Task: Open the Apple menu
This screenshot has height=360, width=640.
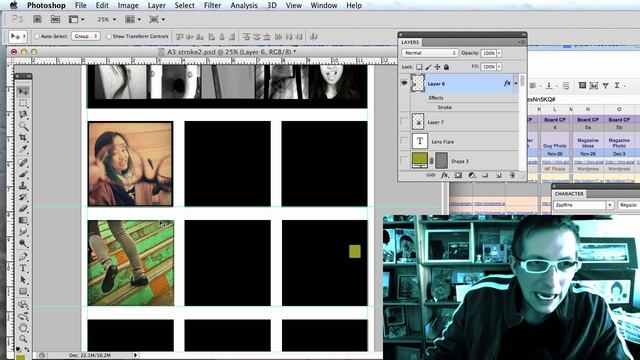Action: tap(13, 5)
